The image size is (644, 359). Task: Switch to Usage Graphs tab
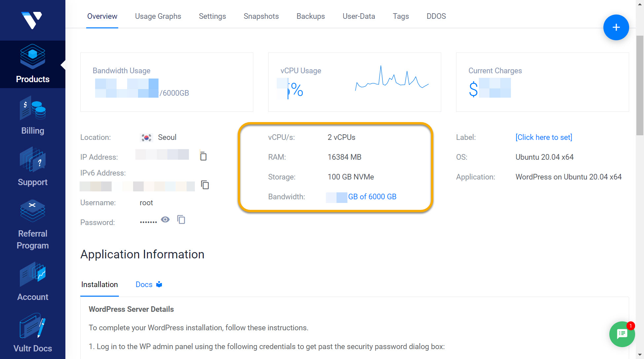pos(158,16)
